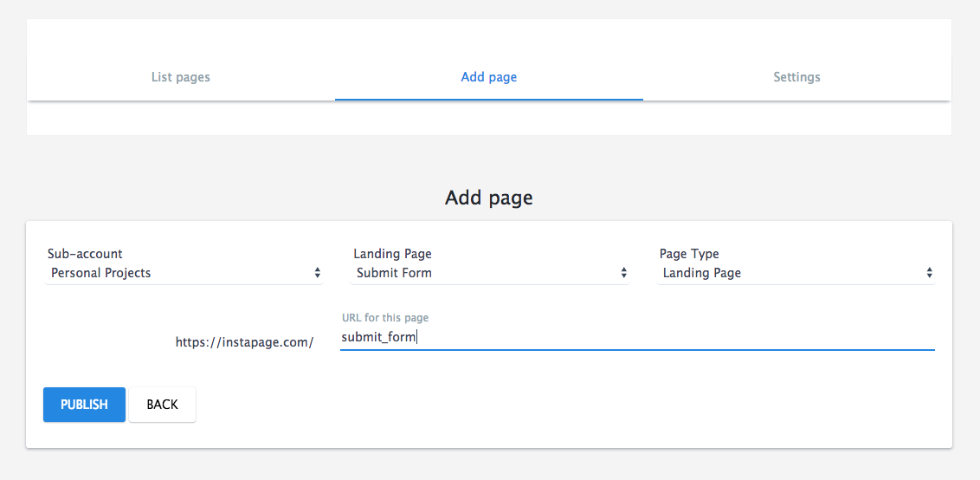Click the arrows icon of Page Type select
Image resolution: width=980 pixels, height=480 pixels.
click(x=929, y=273)
